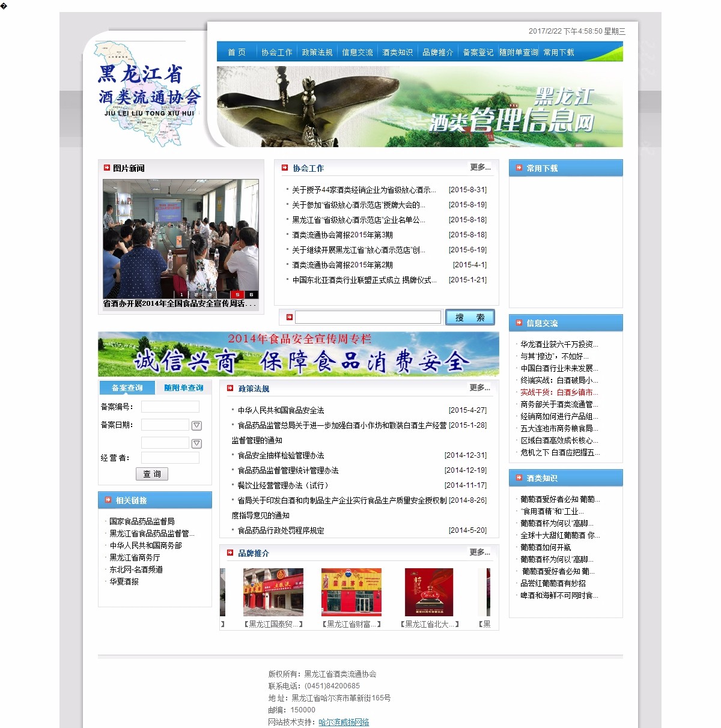Open 政策法规 in the top navigation menu
The image size is (721, 728).
click(x=317, y=53)
